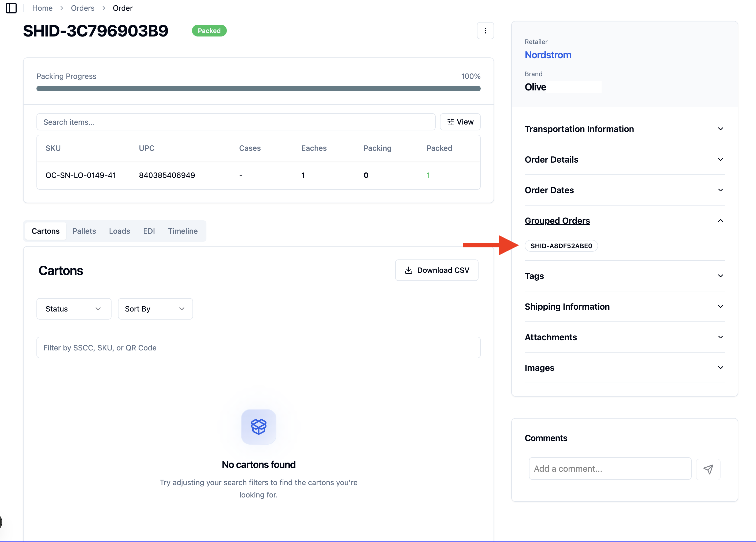756x542 pixels.
Task: Switch to the Pallets tab
Action: point(84,231)
